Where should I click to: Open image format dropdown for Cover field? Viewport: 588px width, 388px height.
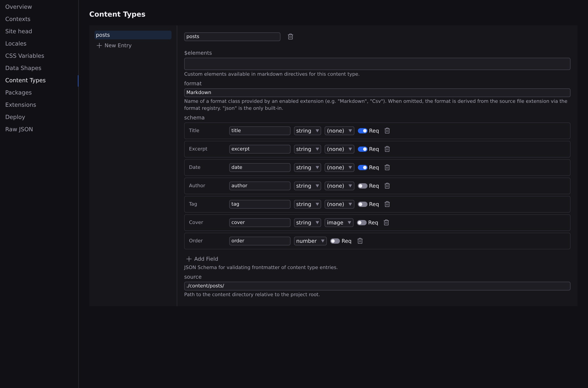click(339, 222)
